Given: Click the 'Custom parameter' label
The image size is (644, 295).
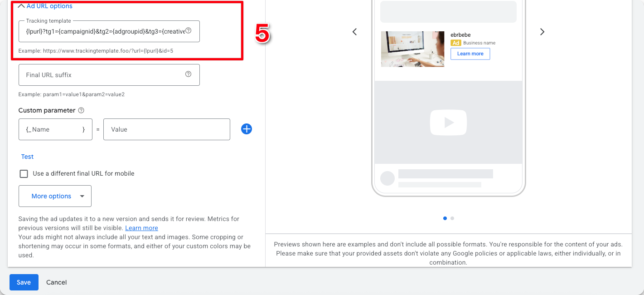Looking at the screenshot, I should (47, 110).
